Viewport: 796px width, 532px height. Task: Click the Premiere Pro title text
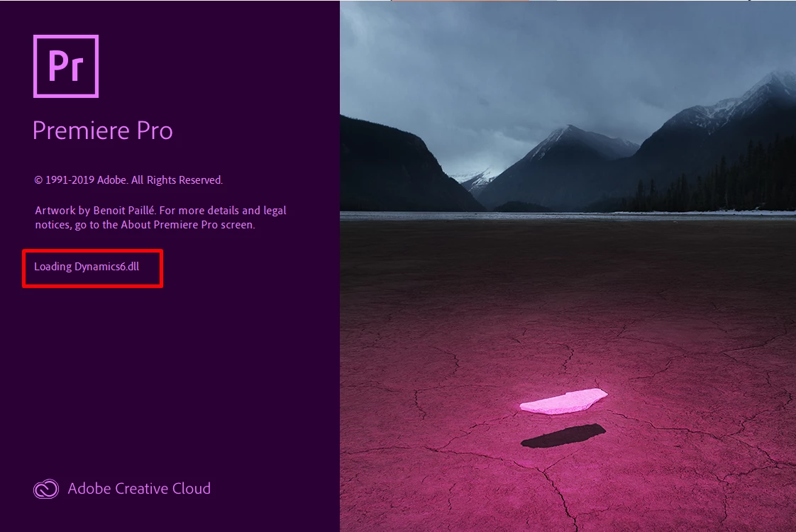tap(103, 131)
